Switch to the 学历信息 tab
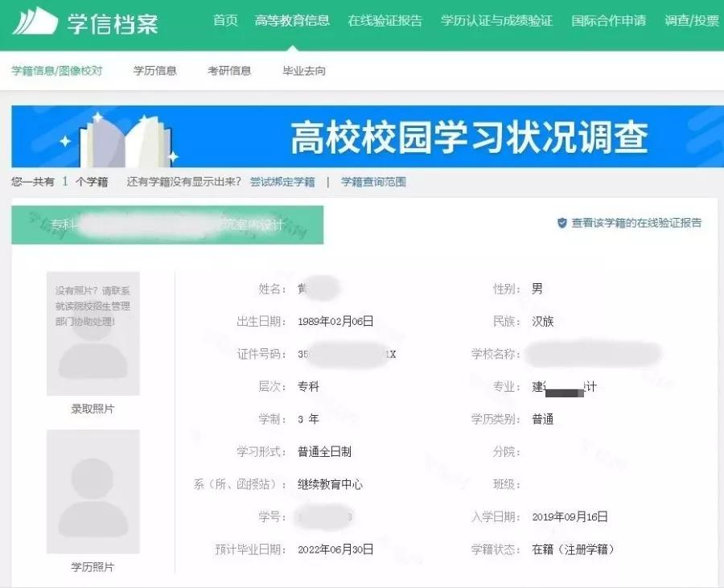 tap(154, 71)
